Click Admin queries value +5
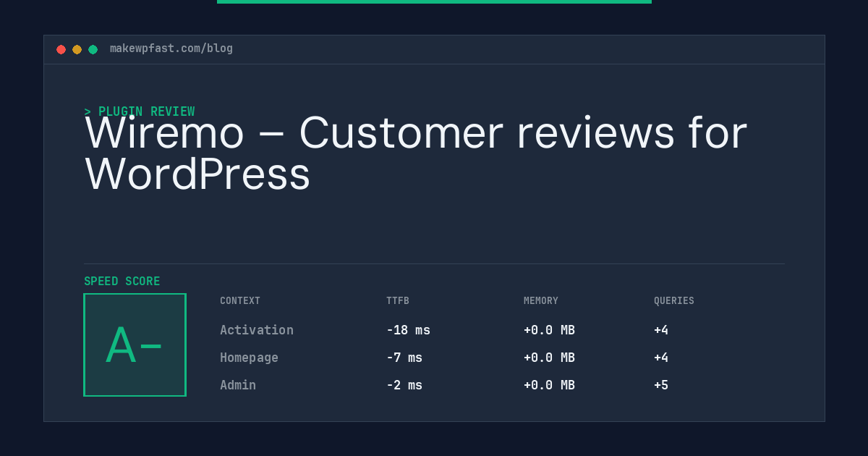Viewport: 868px width, 456px height. tap(661, 385)
